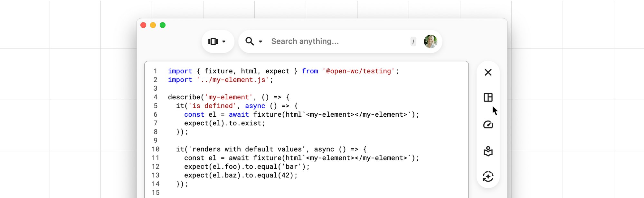Click "expect(el.baz).to.equal(42);" line
644x198 pixels.
pos(241,175)
